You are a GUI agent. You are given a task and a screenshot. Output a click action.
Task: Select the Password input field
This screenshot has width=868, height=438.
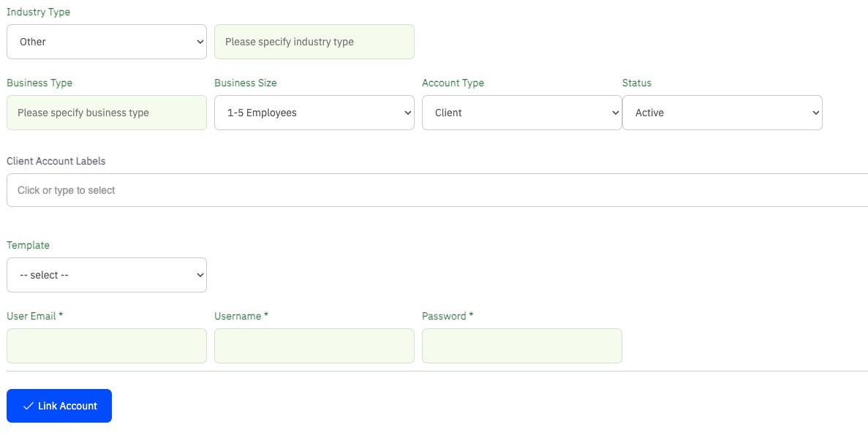click(521, 346)
